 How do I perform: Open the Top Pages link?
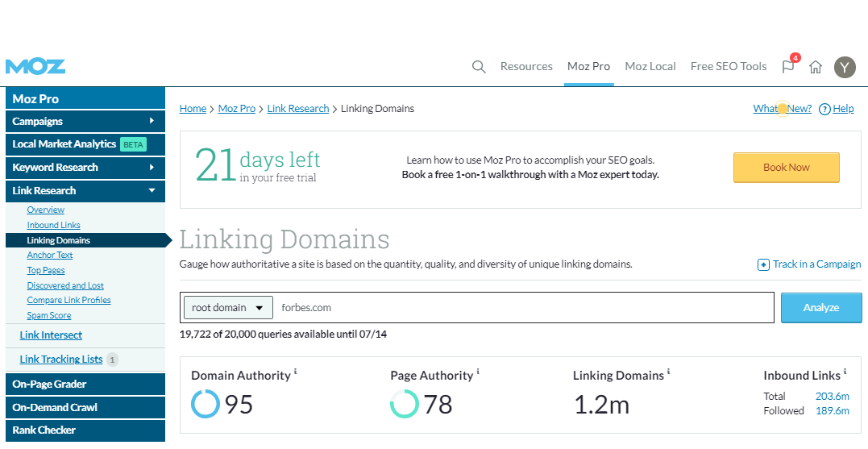point(46,270)
